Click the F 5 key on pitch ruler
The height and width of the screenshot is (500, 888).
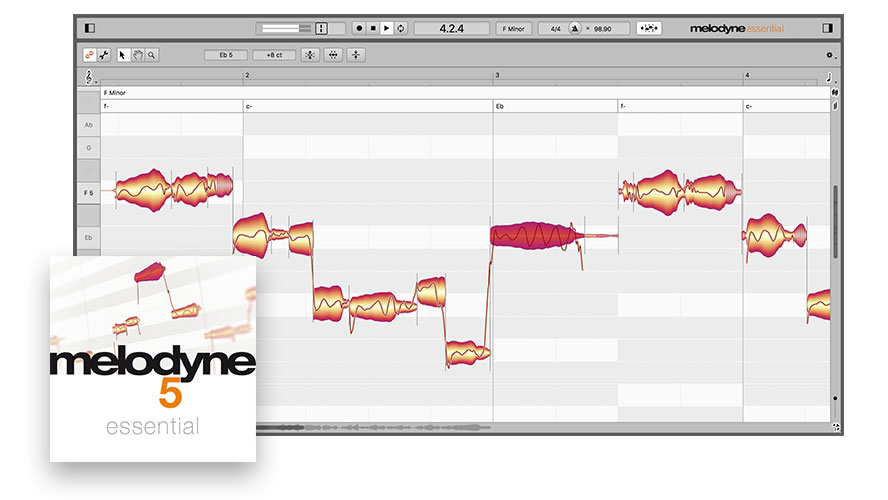point(88,193)
